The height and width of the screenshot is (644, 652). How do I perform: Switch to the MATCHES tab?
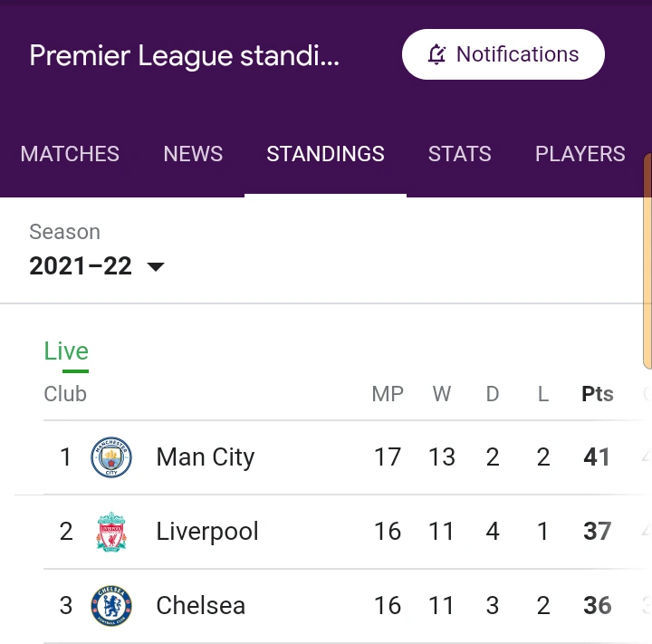70,154
